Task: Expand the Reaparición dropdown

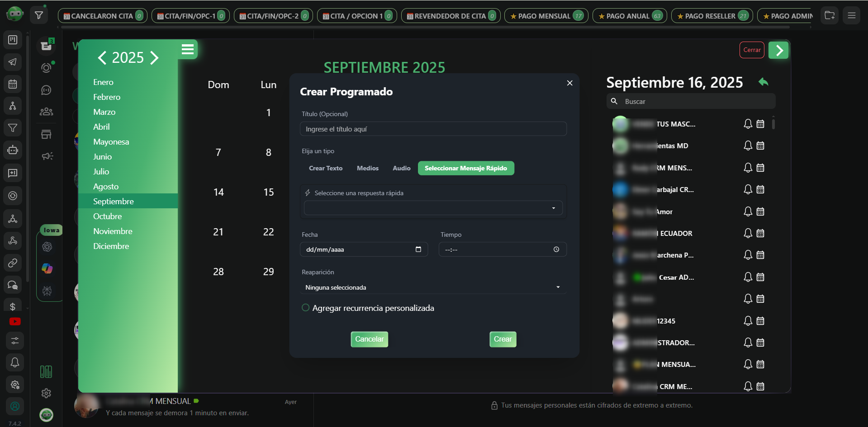Action: pyautogui.click(x=433, y=287)
